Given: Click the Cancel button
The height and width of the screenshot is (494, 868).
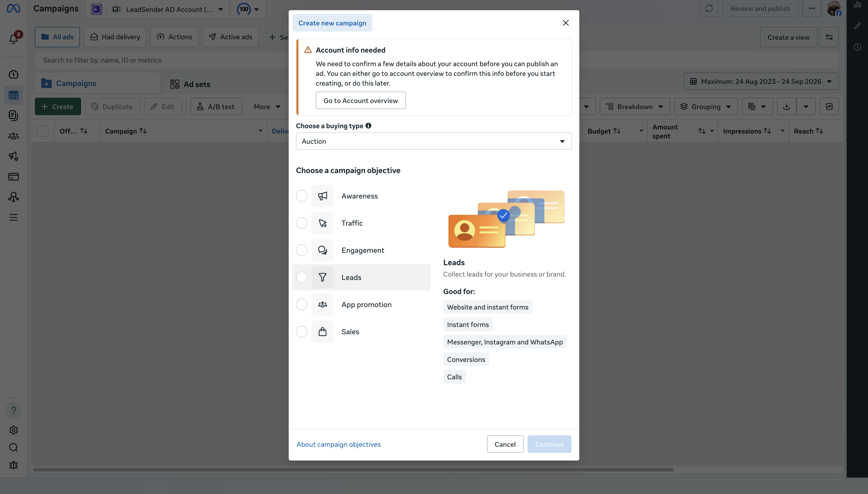Looking at the screenshot, I should pyautogui.click(x=505, y=444).
